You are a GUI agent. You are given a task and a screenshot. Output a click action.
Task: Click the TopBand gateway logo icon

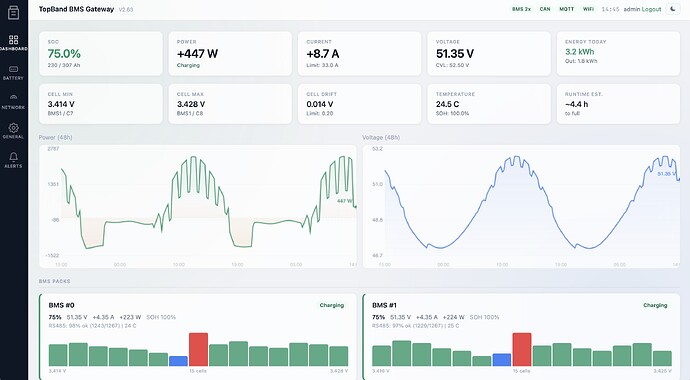pyautogui.click(x=14, y=12)
